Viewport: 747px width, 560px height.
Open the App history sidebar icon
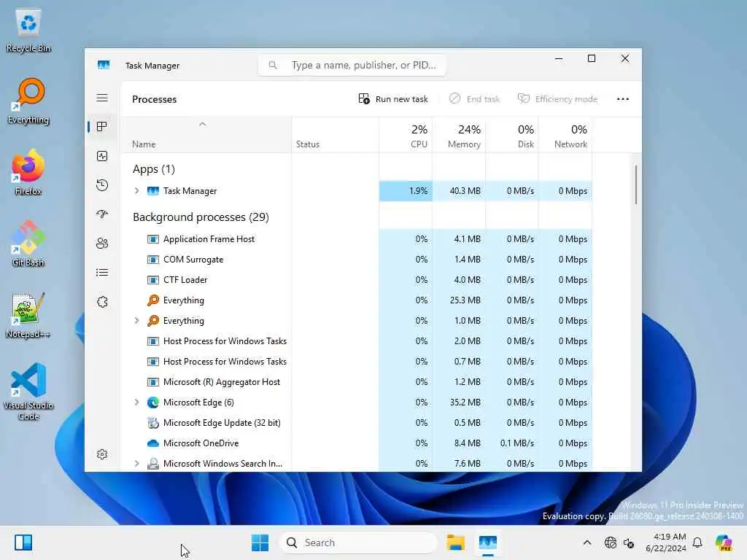(x=102, y=185)
